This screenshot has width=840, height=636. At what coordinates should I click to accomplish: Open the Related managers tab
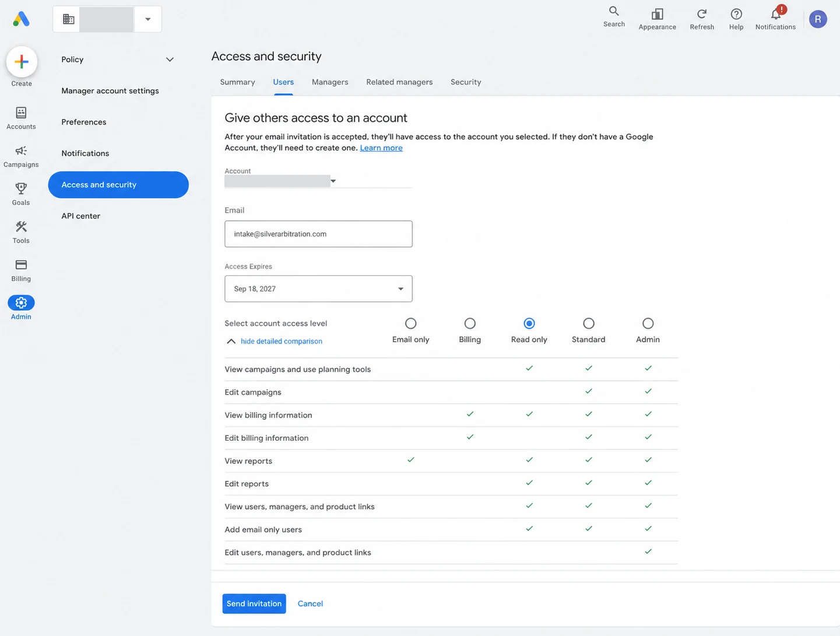click(399, 82)
